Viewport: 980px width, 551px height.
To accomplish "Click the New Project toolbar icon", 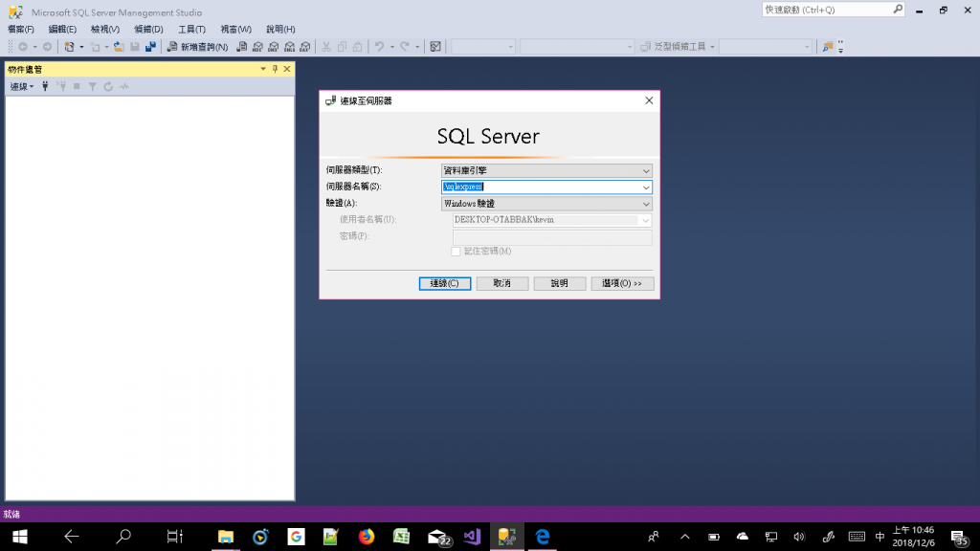I will click(x=69, y=47).
